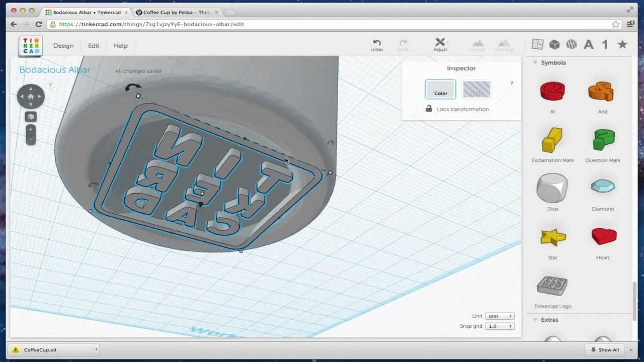Click the Tinkercad logo home icon
644x362 pixels.
tap(31, 46)
